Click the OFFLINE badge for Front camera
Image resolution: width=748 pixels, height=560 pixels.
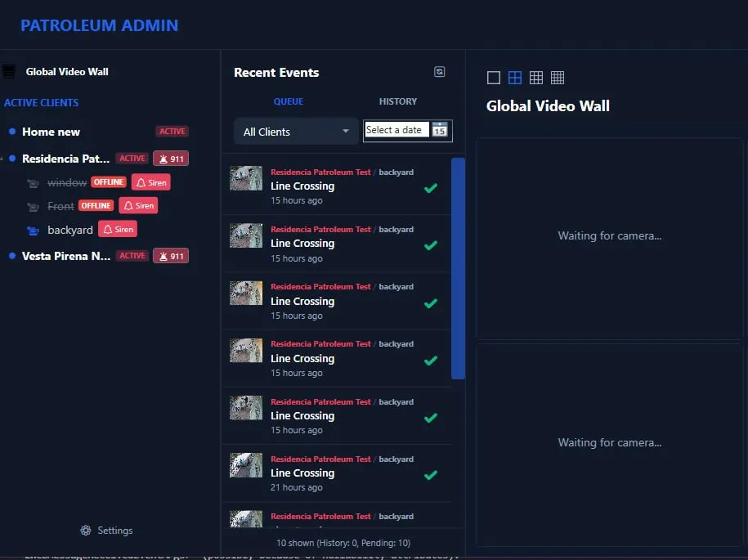click(x=96, y=205)
